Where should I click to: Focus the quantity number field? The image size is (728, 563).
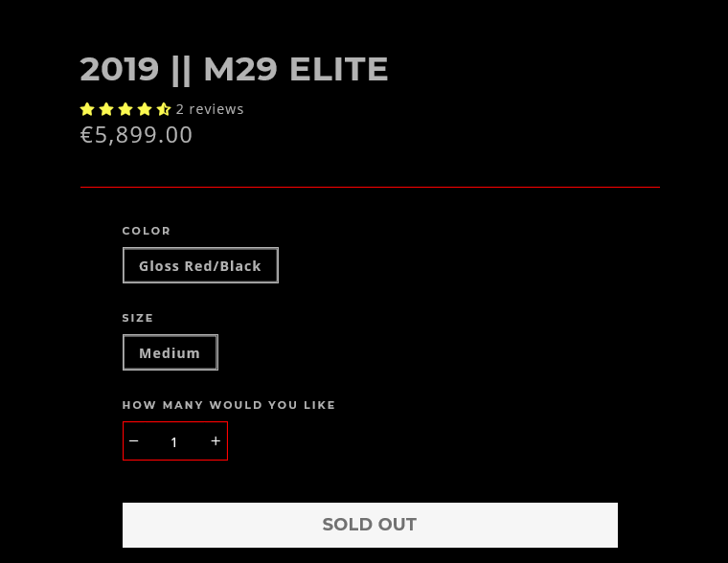[174, 441]
